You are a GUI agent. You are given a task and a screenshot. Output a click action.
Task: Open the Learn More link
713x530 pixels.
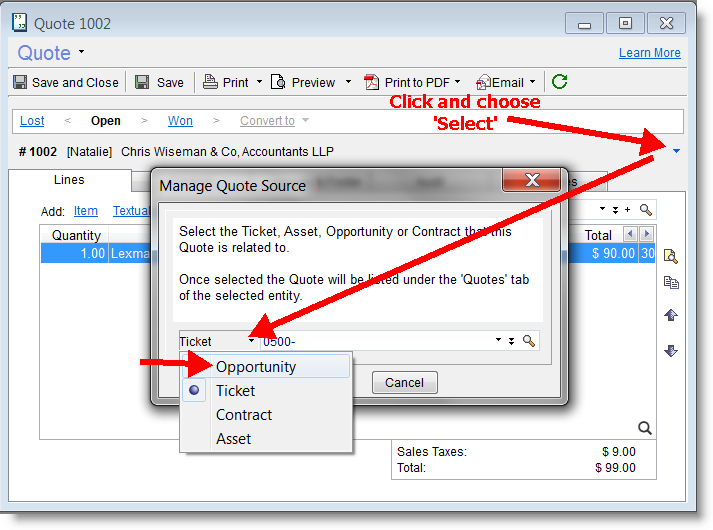pos(649,53)
